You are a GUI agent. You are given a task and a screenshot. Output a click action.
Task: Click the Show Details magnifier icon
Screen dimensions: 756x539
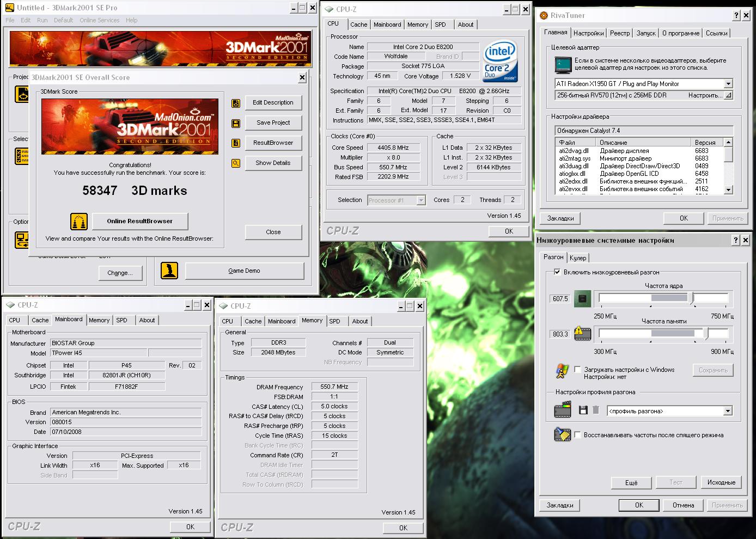click(x=236, y=163)
